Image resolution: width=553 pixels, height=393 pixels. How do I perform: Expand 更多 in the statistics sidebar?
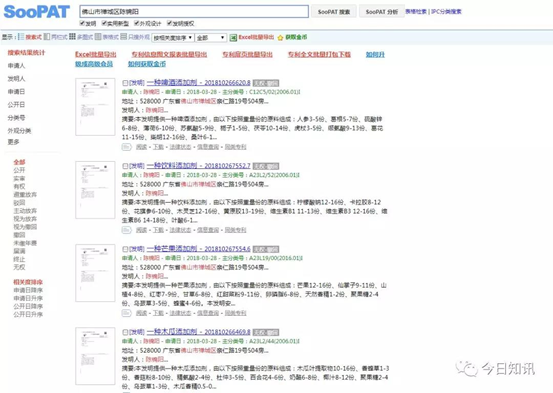[x=14, y=142]
